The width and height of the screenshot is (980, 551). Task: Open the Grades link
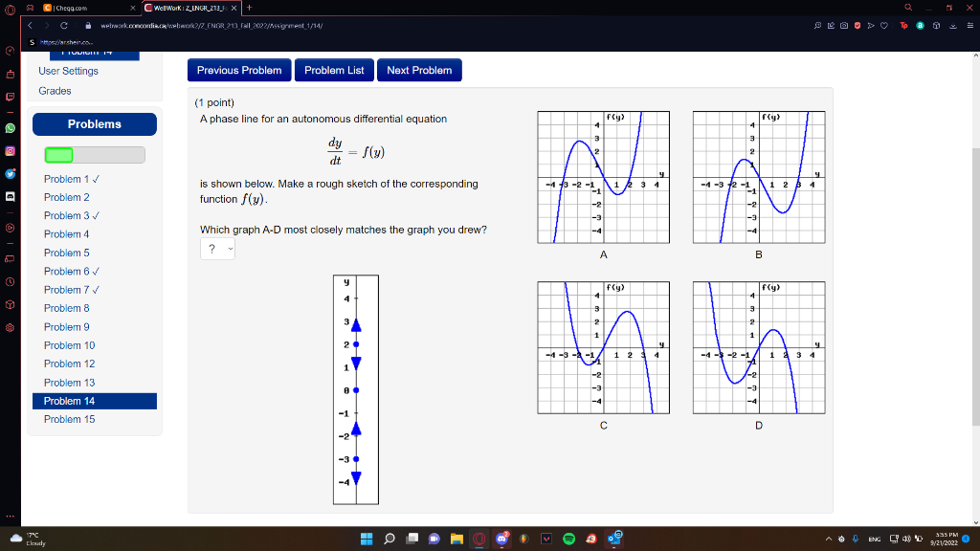point(55,91)
